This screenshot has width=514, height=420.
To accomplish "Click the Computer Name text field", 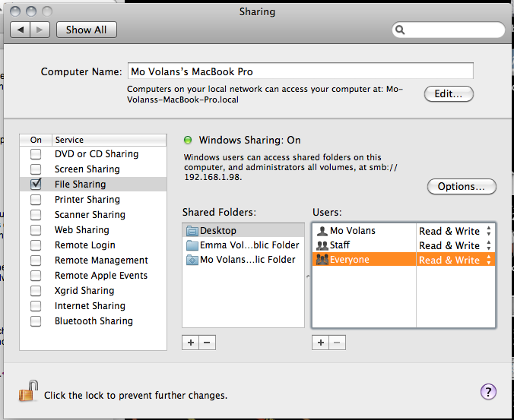I will (300, 71).
